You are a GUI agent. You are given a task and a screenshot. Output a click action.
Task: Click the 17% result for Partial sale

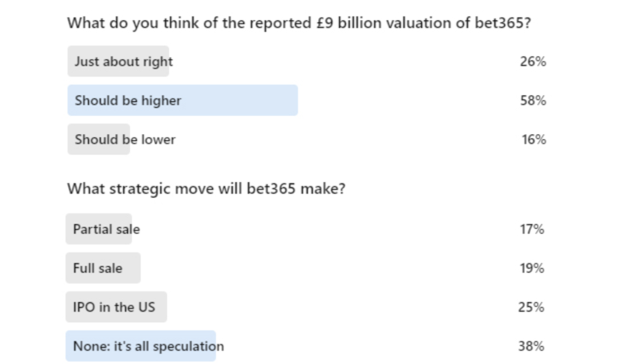coord(532,229)
